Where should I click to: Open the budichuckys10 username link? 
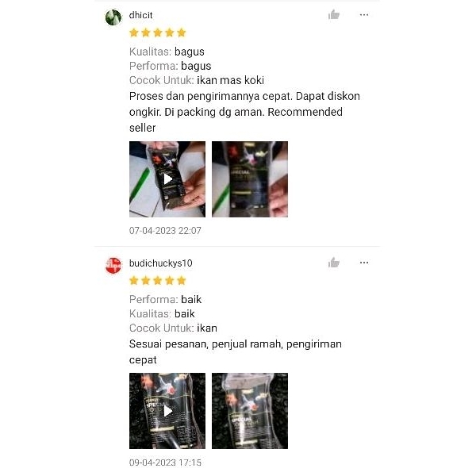[160, 263]
